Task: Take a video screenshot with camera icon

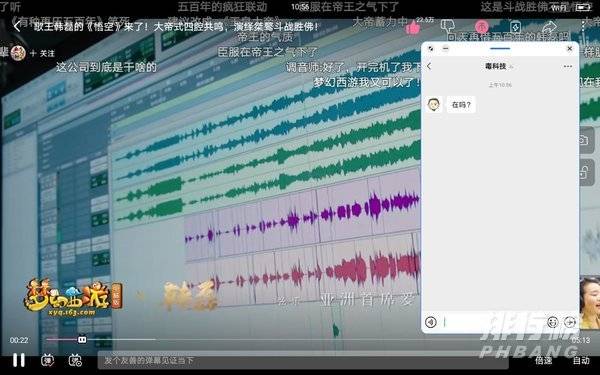Action: pyautogui.click(x=585, y=140)
